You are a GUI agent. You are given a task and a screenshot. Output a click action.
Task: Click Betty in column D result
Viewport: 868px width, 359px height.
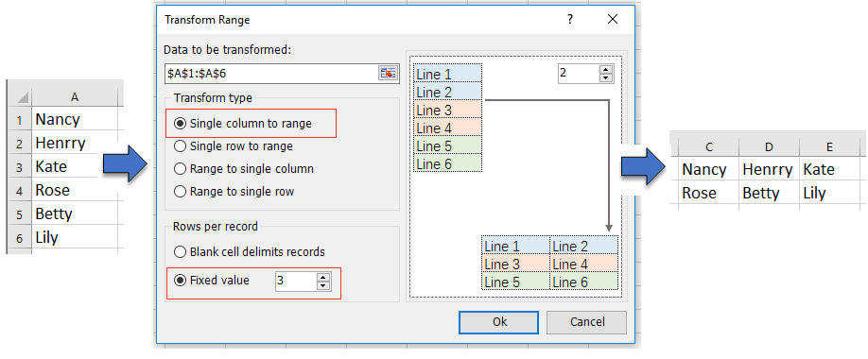[769, 193]
